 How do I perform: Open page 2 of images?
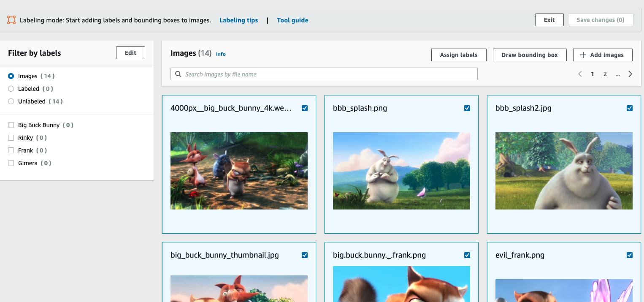tap(605, 74)
